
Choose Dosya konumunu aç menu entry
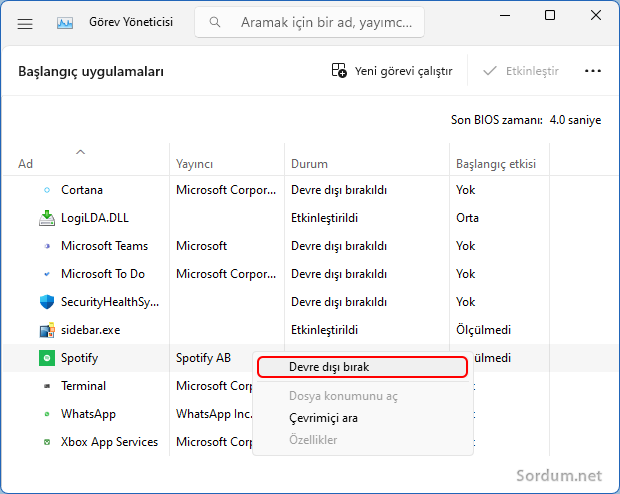pyautogui.click(x=343, y=396)
